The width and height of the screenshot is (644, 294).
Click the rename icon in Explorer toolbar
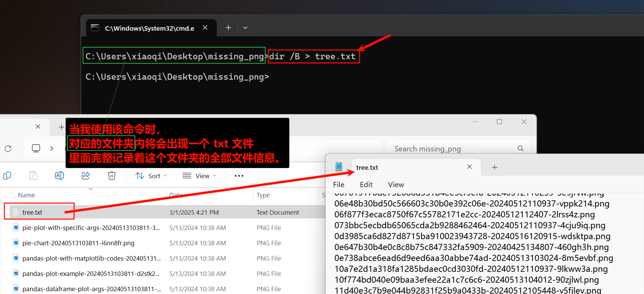click(59, 176)
